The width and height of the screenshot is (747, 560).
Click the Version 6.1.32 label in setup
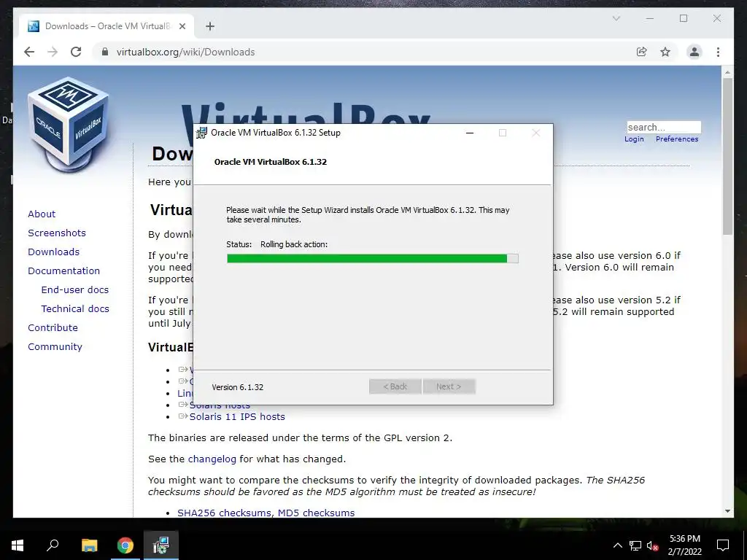pos(237,387)
